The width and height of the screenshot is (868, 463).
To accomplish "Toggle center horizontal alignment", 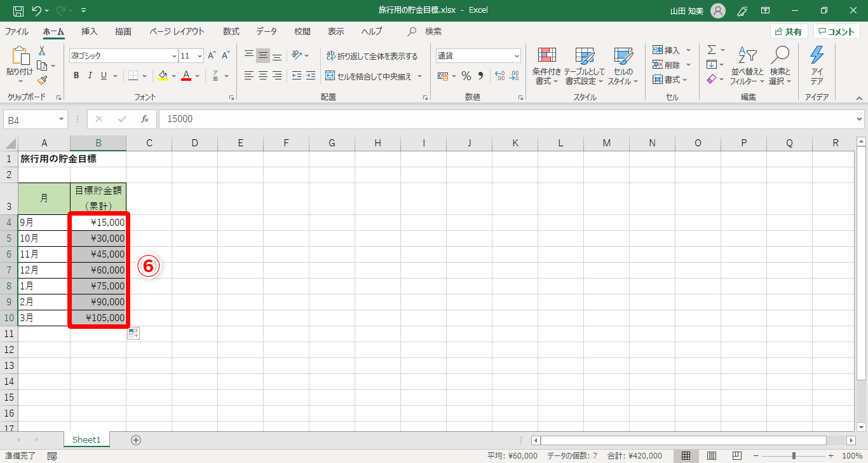I will point(263,76).
